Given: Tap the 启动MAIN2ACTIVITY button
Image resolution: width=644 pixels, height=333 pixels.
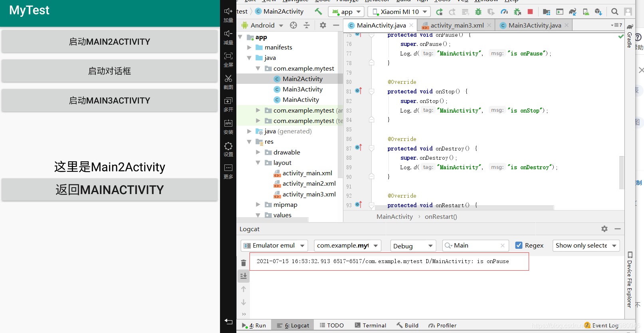Looking at the screenshot, I should coord(109,42).
